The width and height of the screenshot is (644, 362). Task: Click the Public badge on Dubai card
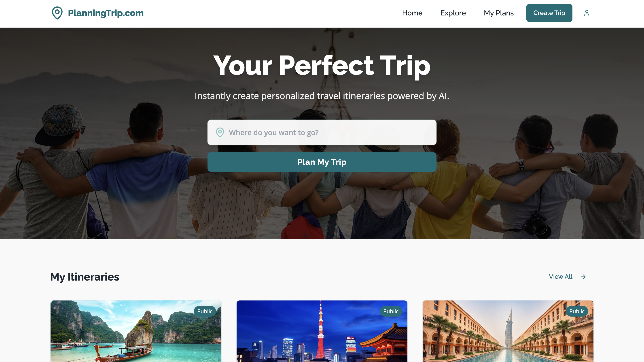tap(577, 311)
